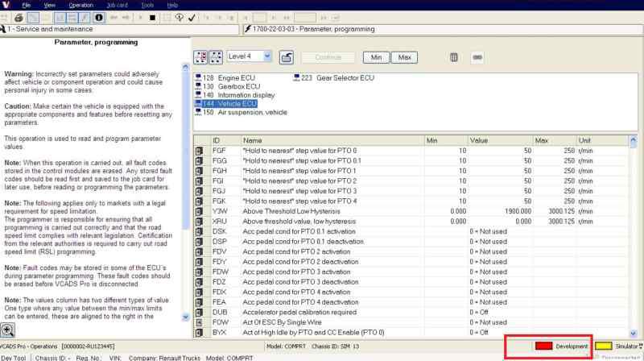Click the chain link icon in parameter toolbar

pyautogui.click(x=477, y=57)
